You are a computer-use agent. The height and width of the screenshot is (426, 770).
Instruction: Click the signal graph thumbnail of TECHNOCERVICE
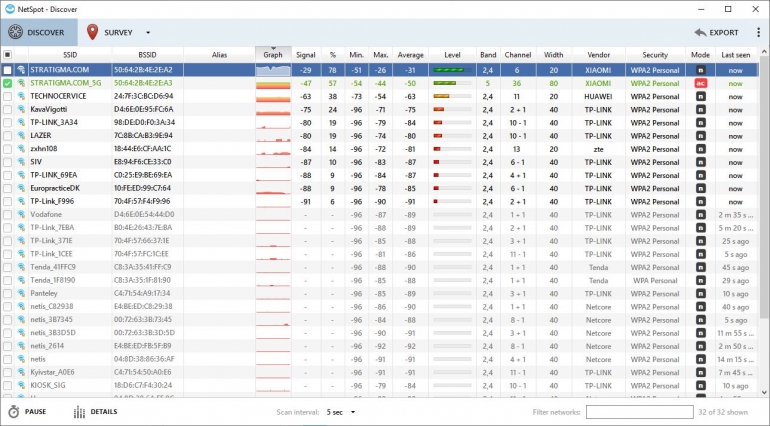click(x=273, y=97)
